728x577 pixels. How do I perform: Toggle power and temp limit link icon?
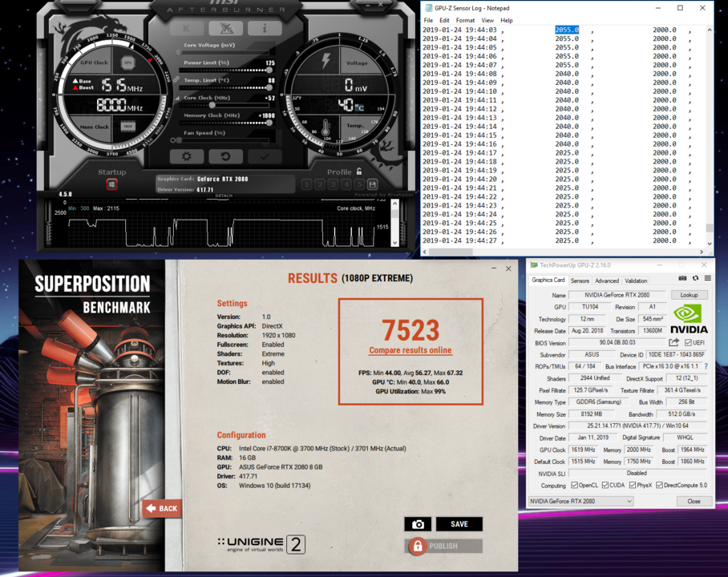tap(176, 80)
